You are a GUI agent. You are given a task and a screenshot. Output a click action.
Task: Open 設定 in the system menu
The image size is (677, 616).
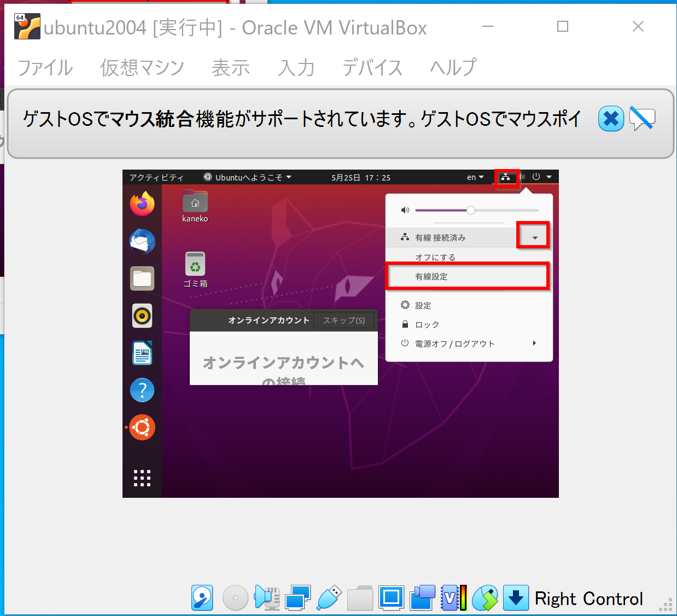pyautogui.click(x=469, y=305)
